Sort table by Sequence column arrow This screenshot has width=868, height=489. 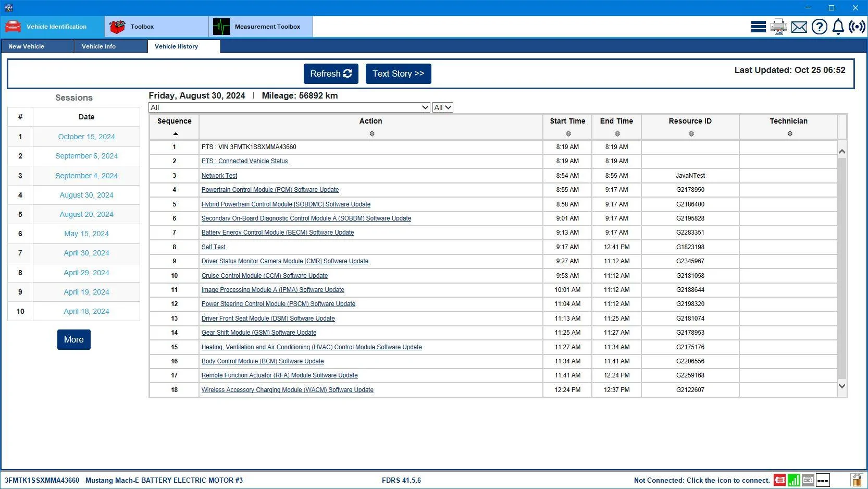[175, 134]
